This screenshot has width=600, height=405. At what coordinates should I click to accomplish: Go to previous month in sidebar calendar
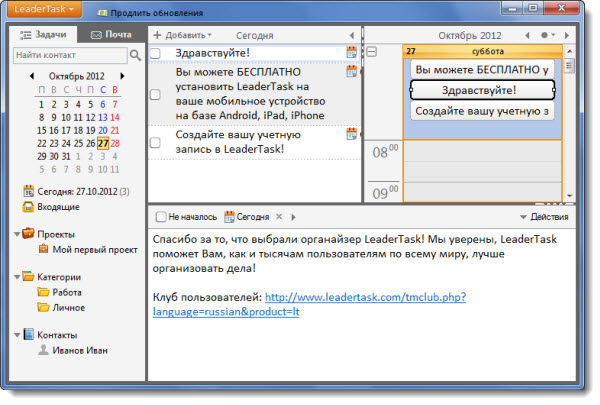tap(32, 76)
